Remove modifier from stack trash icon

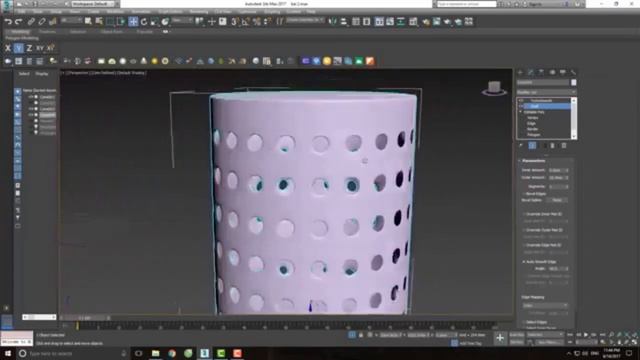(553, 145)
